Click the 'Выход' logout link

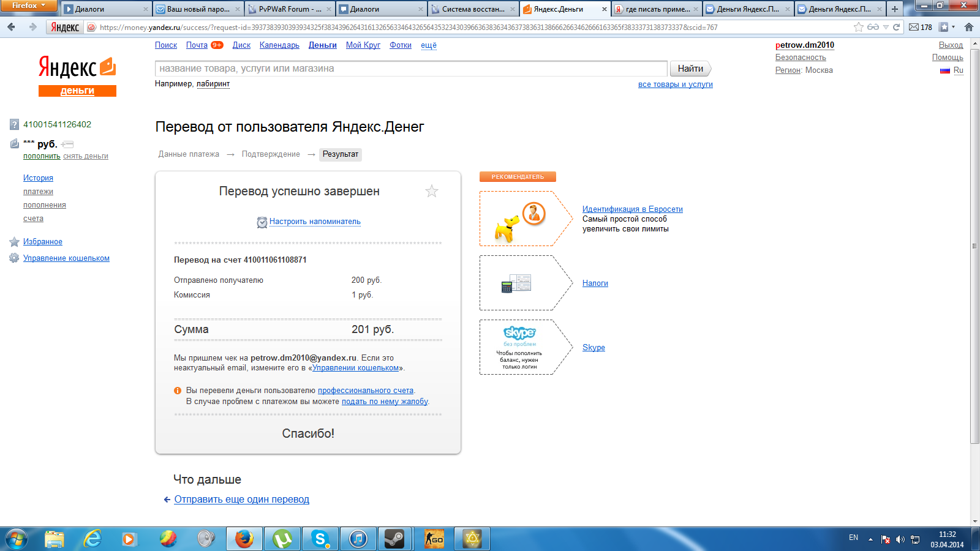951,45
